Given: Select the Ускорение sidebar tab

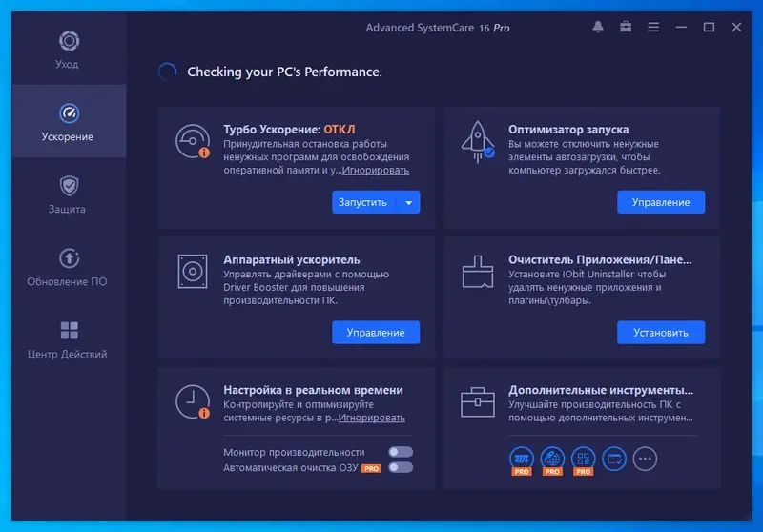Looking at the screenshot, I should pyautogui.click(x=69, y=121).
